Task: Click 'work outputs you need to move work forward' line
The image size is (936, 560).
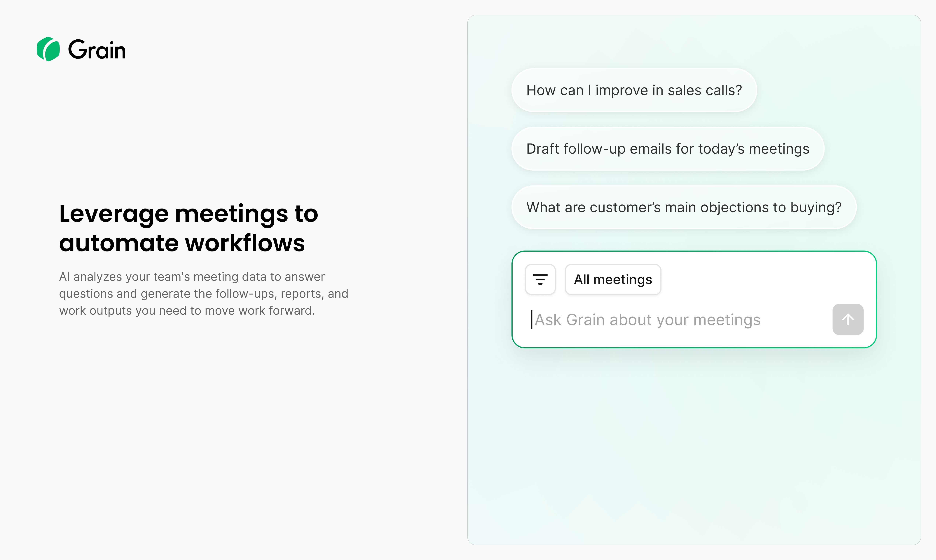Action: tap(187, 311)
